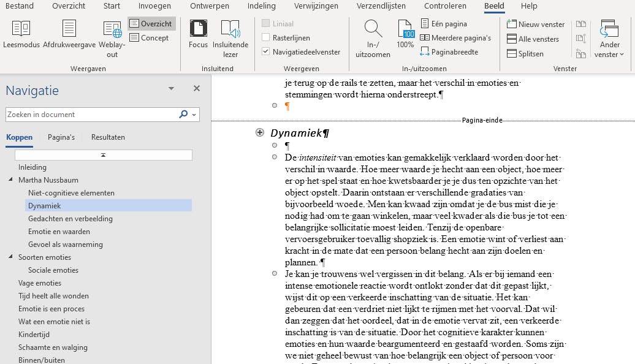The height and width of the screenshot is (364, 635).
Task: Switch to Afdrukweergave layout
Action: (x=69, y=35)
